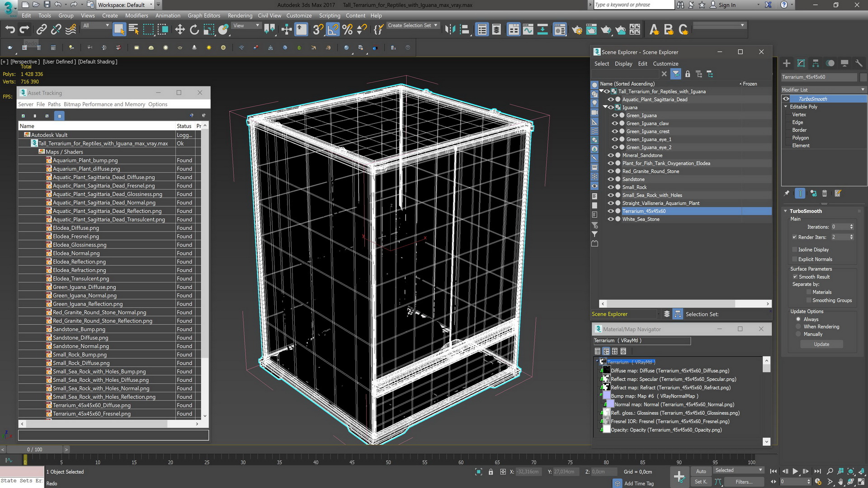Click the Undo arrow icon
Viewport: 868px width, 488px height.
tap(10, 30)
